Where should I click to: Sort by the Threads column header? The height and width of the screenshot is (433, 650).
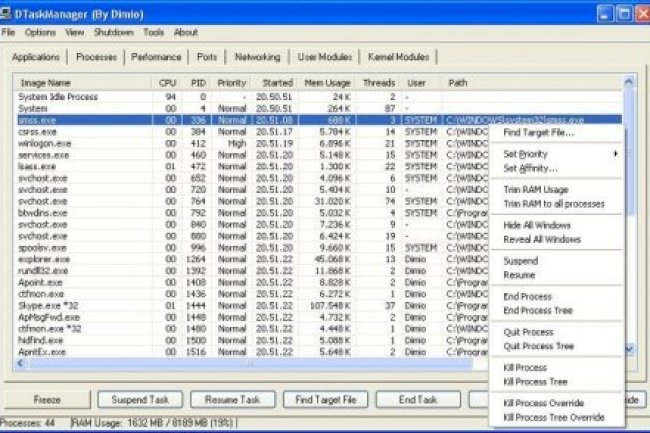(378, 83)
